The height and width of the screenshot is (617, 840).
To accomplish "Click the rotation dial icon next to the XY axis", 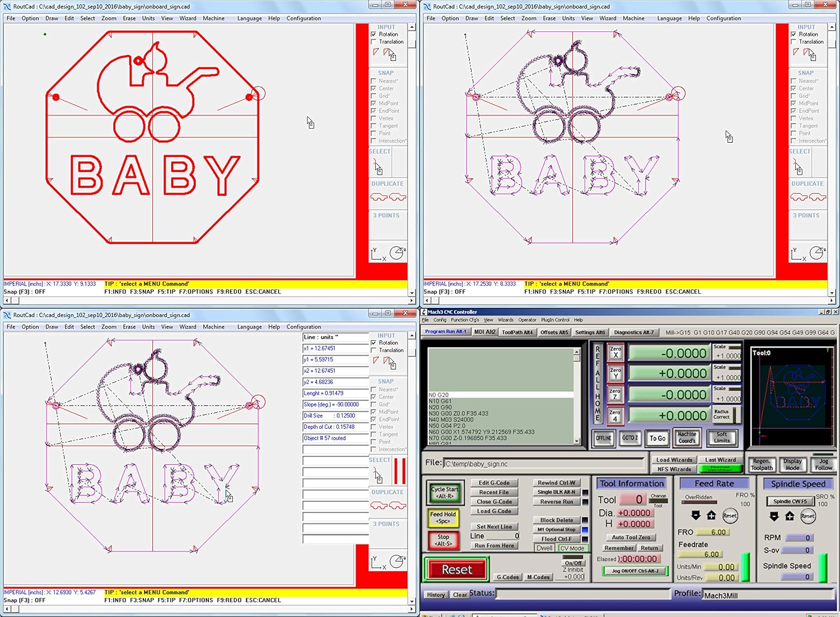I will [x=396, y=253].
